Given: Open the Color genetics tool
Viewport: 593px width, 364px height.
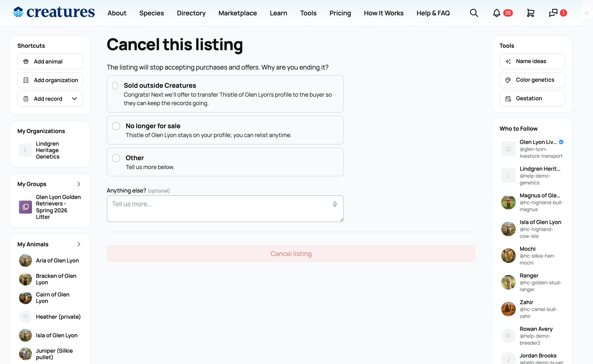Looking at the screenshot, I should tap(532, 80).
